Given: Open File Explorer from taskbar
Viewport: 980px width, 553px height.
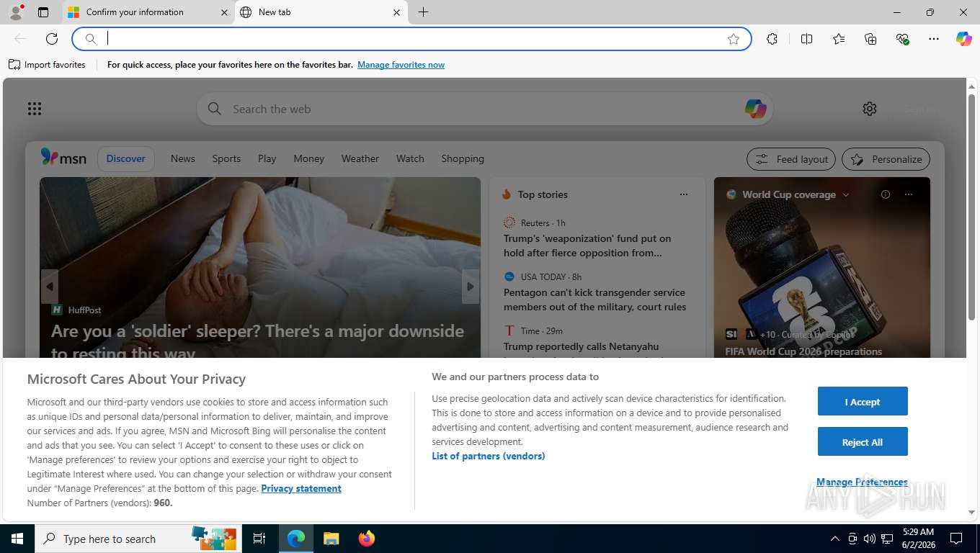Looking at the screenshot, I should pyautogui.click(x=331, y=539).
